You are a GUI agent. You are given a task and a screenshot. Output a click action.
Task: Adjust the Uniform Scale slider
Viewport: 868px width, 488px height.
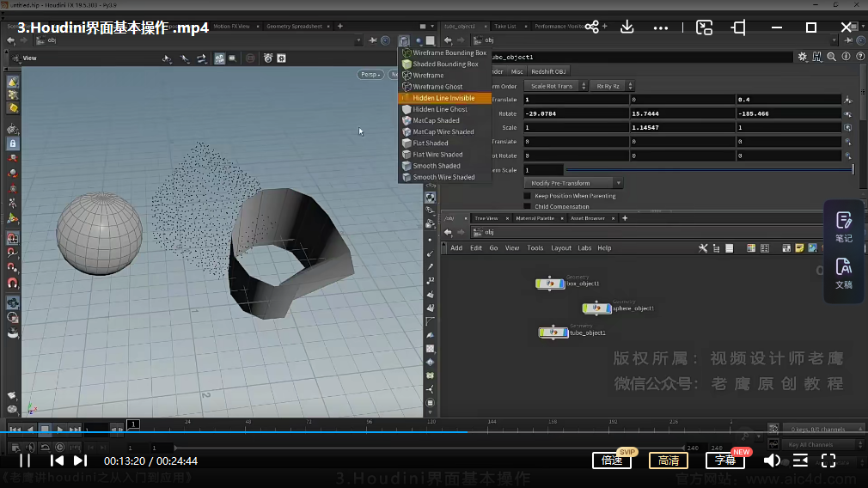tap(709, 170)
